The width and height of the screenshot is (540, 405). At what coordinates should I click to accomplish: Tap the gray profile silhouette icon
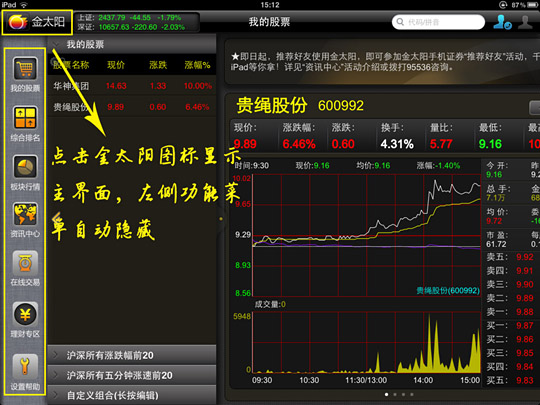pyautogui.click(x=525, y=22)
